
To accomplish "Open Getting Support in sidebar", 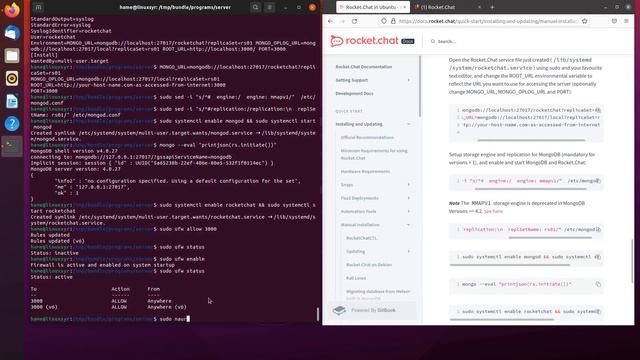I will 352,80.
